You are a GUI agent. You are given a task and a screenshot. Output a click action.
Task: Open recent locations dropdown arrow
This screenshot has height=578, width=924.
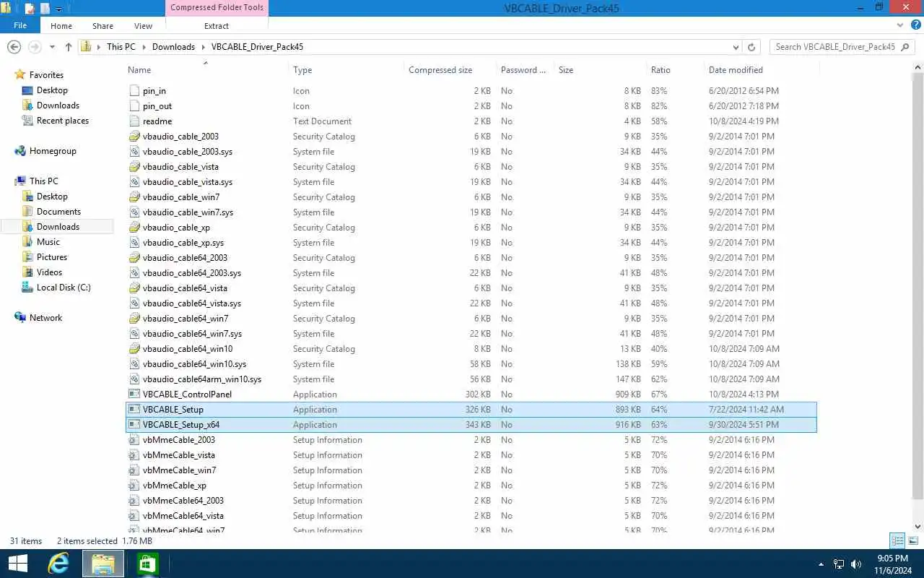52,47
